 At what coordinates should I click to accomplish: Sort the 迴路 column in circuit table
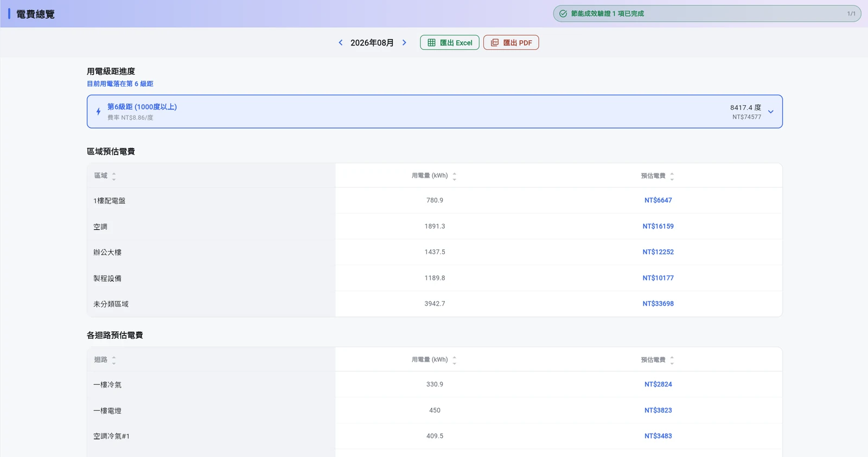114,360
